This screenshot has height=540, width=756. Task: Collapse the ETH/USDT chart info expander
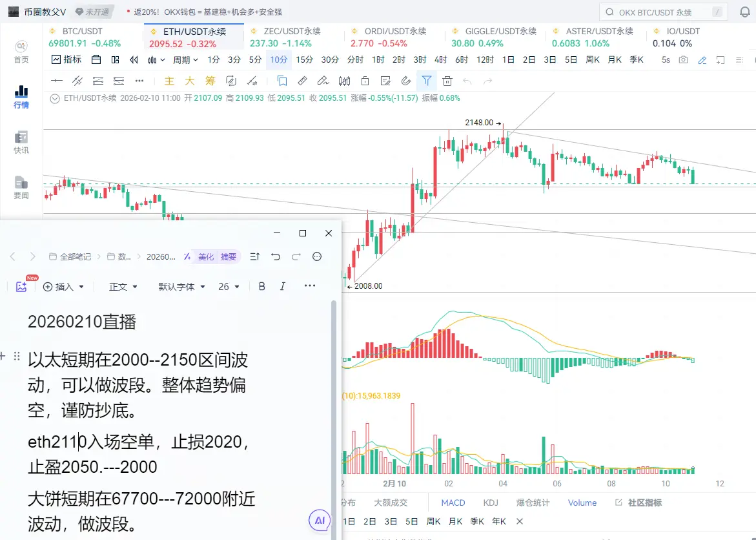tap(55, 98)
